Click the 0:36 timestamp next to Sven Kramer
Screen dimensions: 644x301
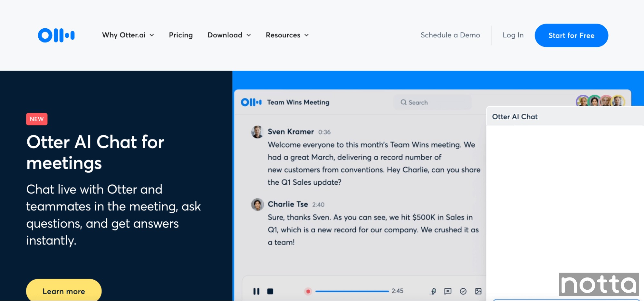(324, 132)
